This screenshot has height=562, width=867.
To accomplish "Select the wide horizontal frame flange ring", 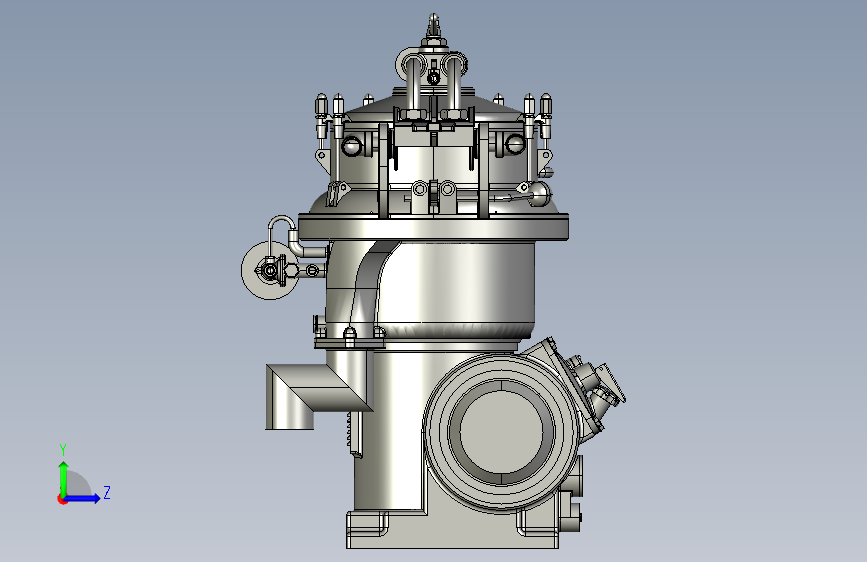I will pyautogui.click(x=434, y=227).
